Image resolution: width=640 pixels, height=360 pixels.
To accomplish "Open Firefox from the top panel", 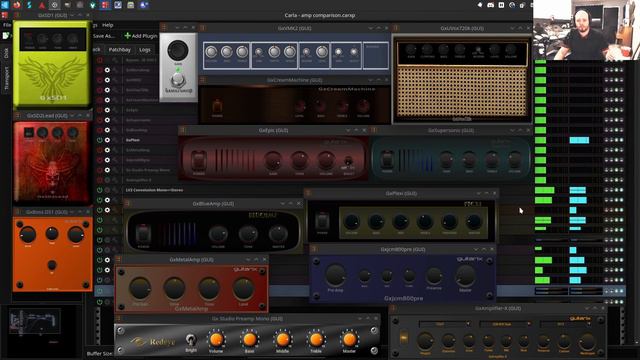I will [17, 5].
